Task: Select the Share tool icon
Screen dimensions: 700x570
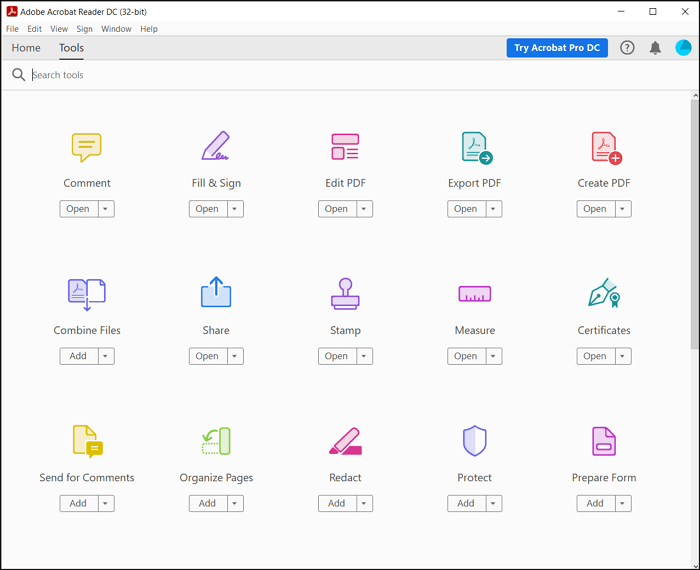Action: (216, 292)
